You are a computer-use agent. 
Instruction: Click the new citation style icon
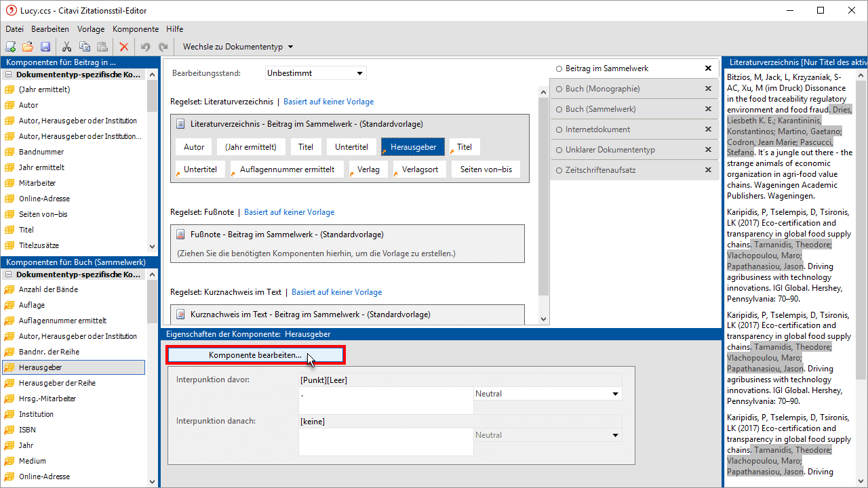(10, 47)
